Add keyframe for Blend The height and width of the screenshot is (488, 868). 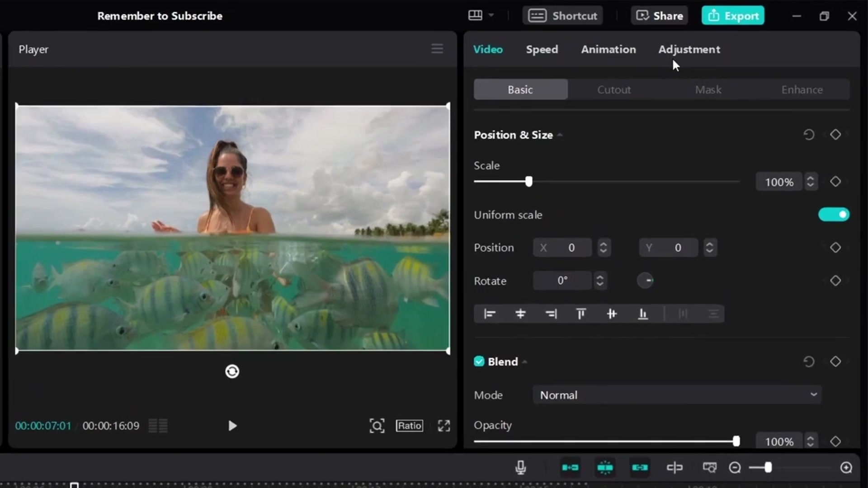(x=835, y=361)
